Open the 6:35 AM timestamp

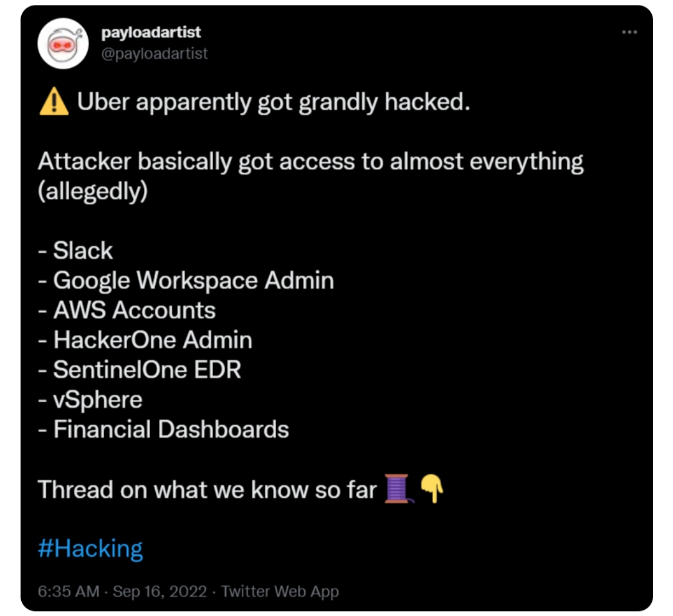coord(69,591)
